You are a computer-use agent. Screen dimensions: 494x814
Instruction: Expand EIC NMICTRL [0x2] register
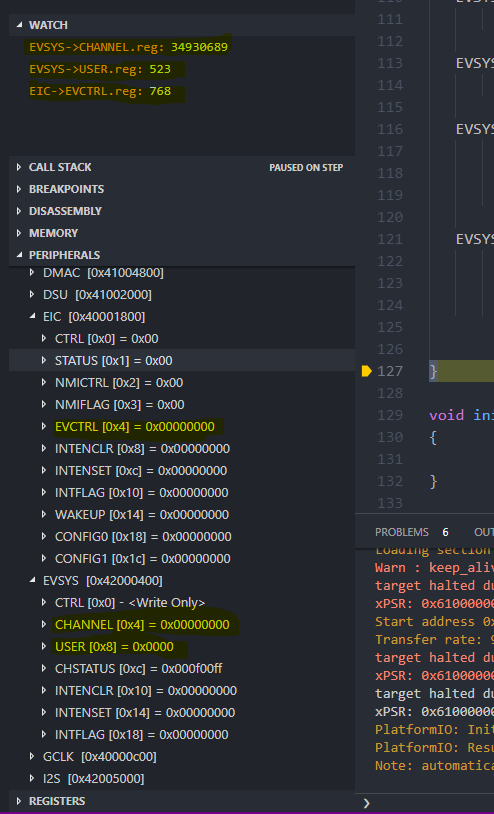click(45, 383)
